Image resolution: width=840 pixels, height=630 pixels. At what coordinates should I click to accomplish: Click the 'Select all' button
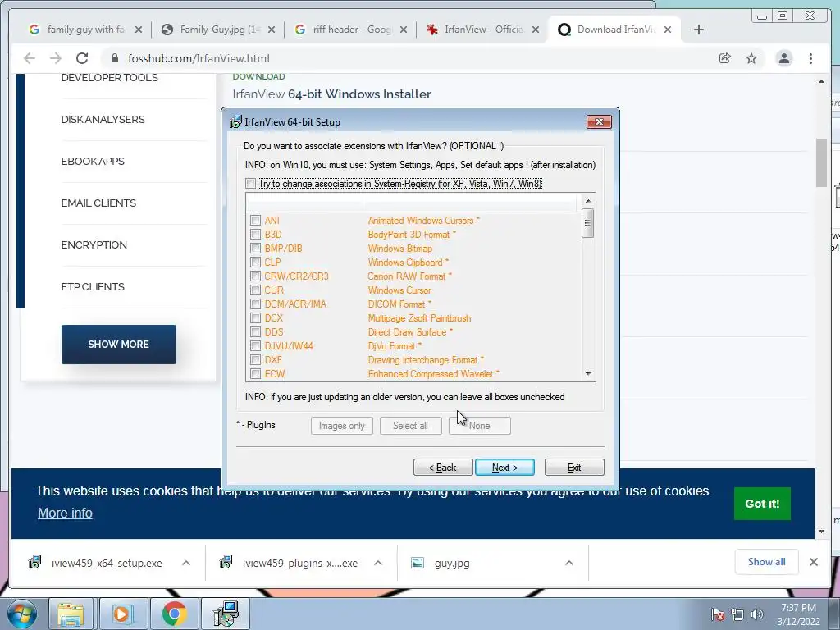click(x=410, y=426)
